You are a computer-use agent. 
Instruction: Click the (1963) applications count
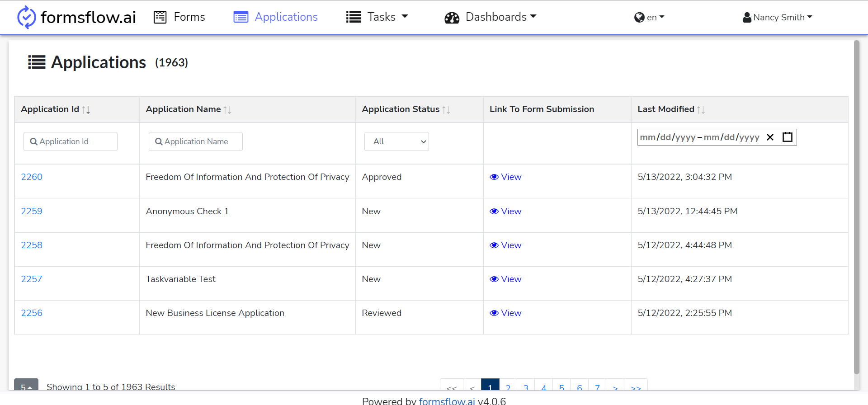coord(171,63)
